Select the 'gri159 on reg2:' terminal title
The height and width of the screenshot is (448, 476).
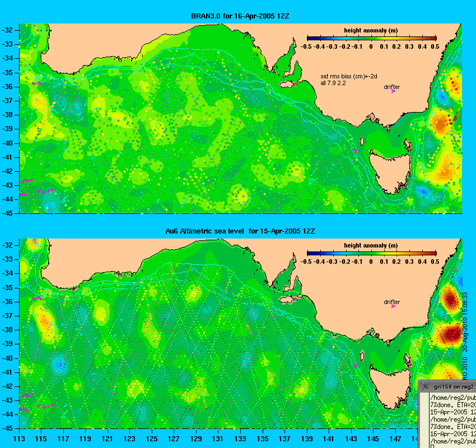[454, 387]
